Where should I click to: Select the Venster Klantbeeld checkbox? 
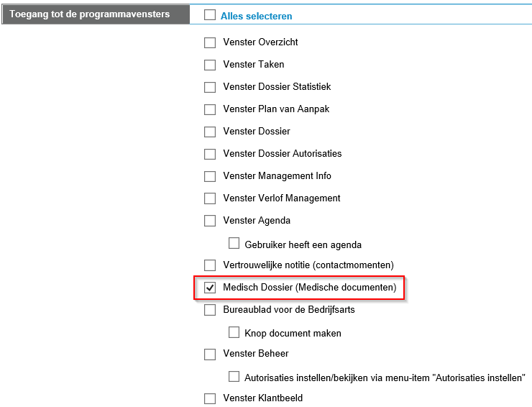tap(210, 398)
